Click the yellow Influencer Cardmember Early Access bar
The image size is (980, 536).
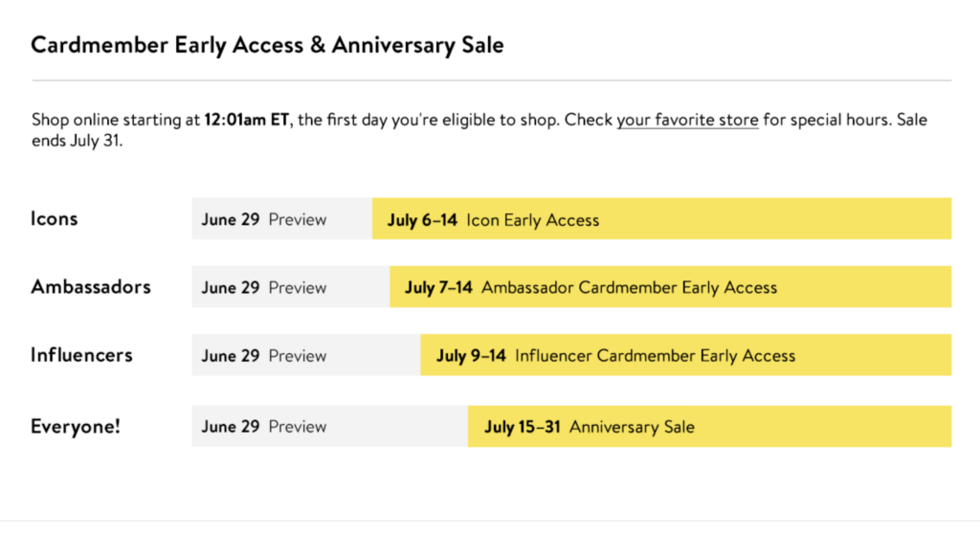[686, 355]
